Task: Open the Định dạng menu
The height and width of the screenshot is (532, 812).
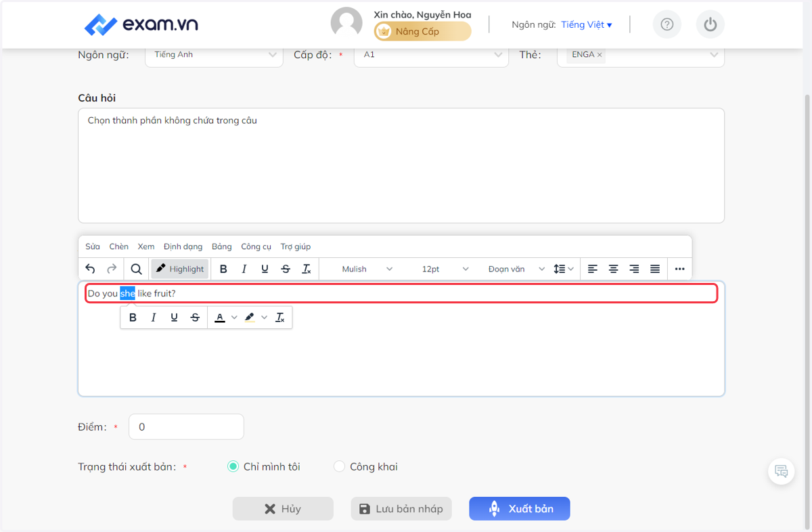Action: tap(183, 246)
